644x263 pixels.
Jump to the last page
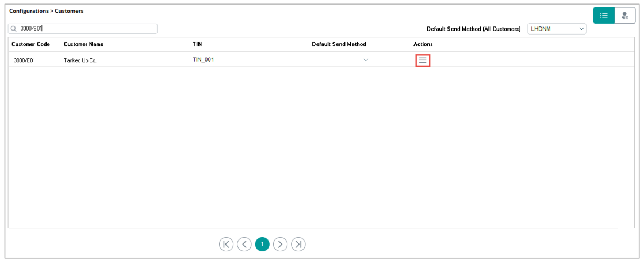(298, 245)
